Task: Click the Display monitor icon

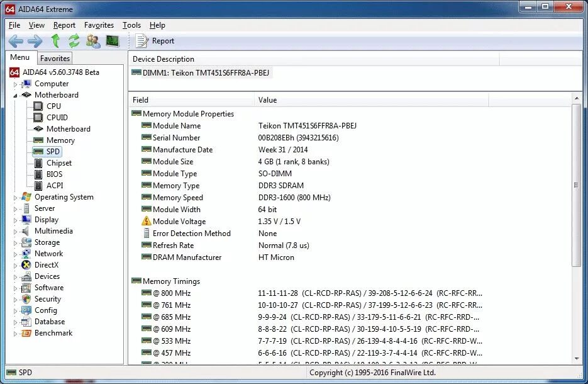Action: coord(26,220)
